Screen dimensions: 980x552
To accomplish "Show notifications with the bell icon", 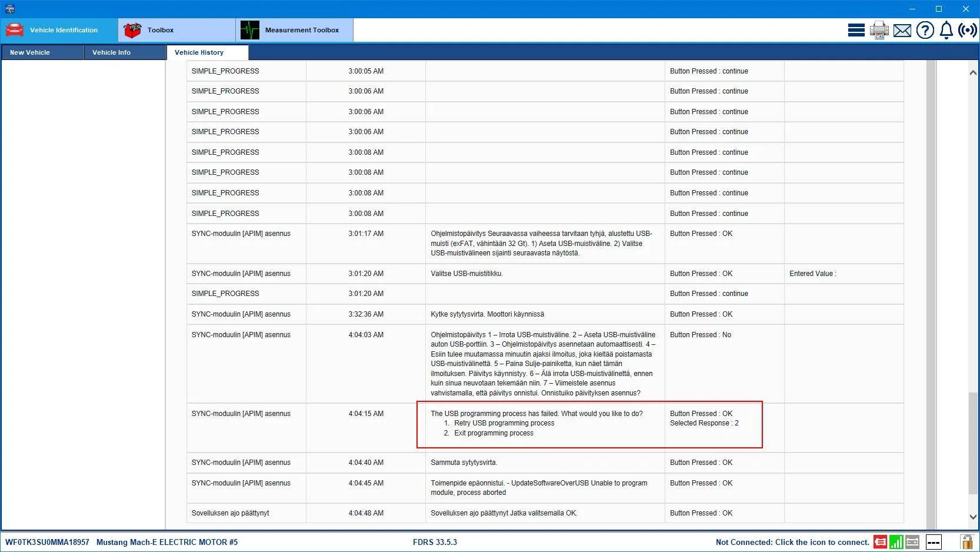I will pyautogui.click(x=946, y=30).
